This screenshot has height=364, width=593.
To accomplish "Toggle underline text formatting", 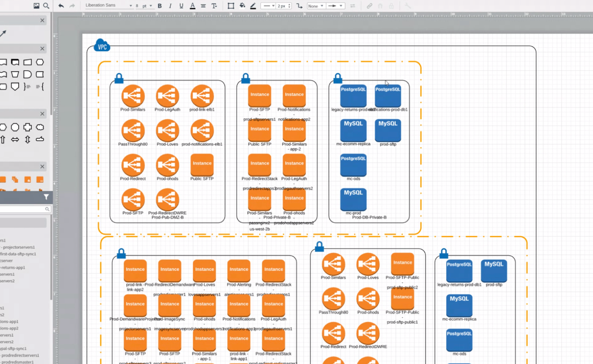I will 180,6.
